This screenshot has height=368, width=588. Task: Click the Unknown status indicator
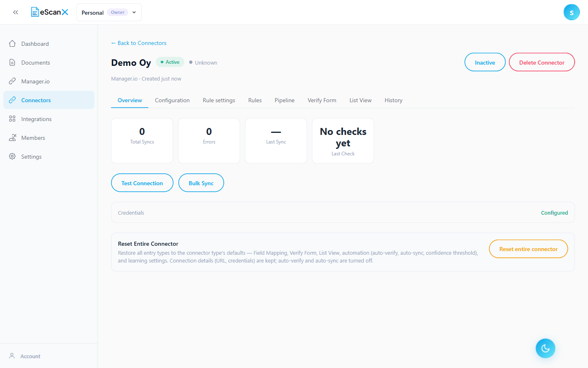tap(203, 63)
